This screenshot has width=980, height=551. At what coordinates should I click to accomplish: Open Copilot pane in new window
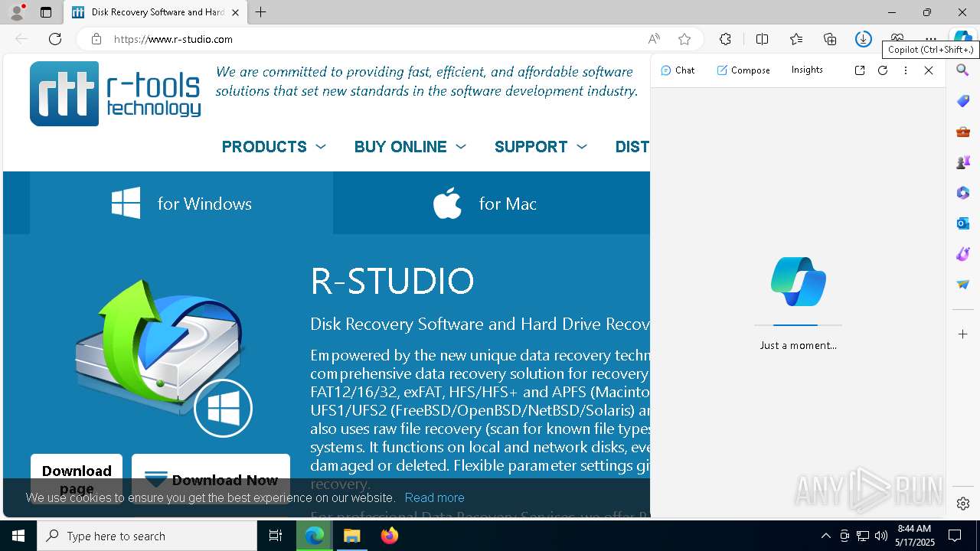click(860, 70)
